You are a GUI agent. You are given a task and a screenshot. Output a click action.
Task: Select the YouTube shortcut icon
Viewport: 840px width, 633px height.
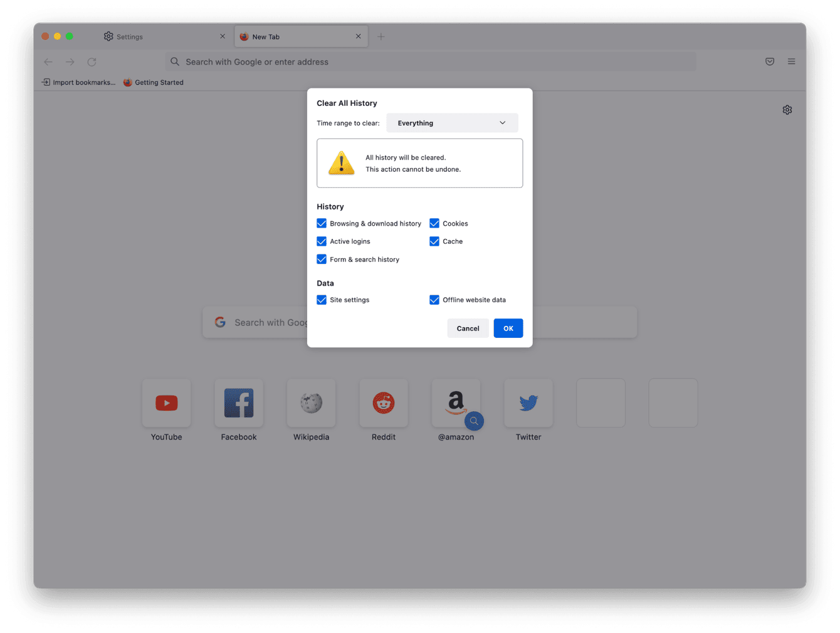(166, 403)
